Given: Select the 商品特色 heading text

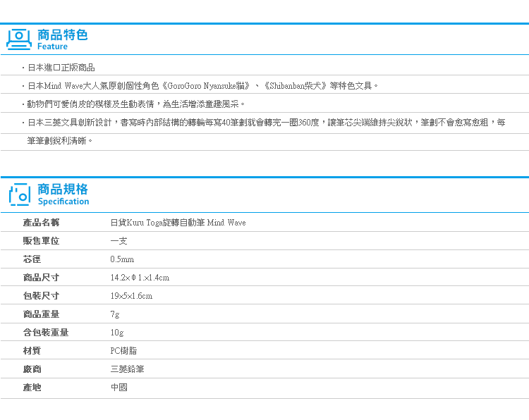Looking at the screenshot, I should click(x=62, y=35).
